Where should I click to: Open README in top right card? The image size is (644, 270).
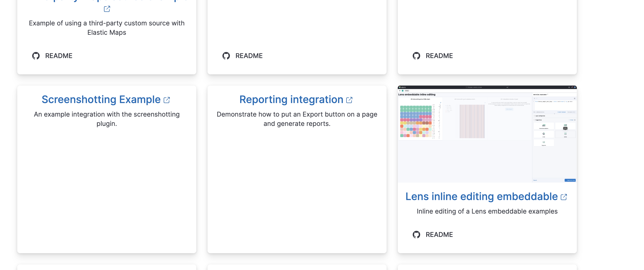click(439, 56)
